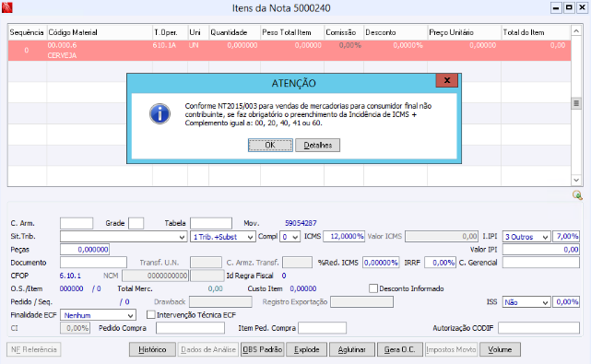Click the Total do Item column header
Screen dimensions: 591x364
coord(536,32)
